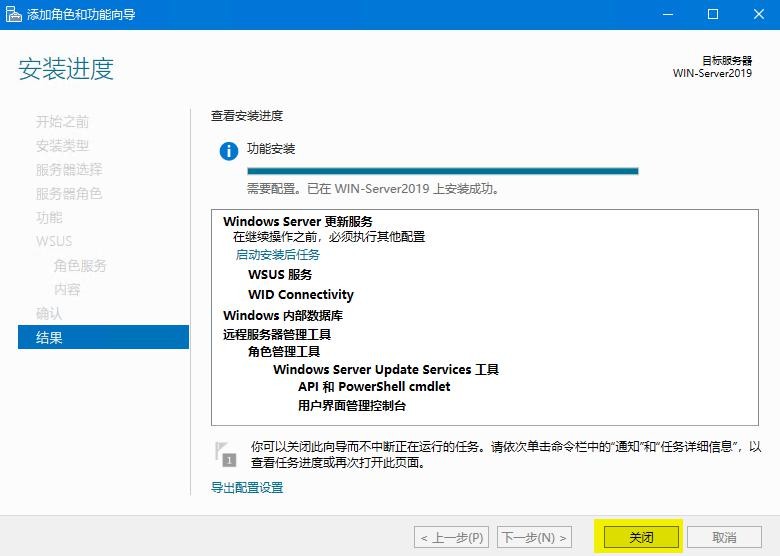The width and height of the screenshot is (780, 556).
Task: Click the 取消 button
Action: click(724, 537)
